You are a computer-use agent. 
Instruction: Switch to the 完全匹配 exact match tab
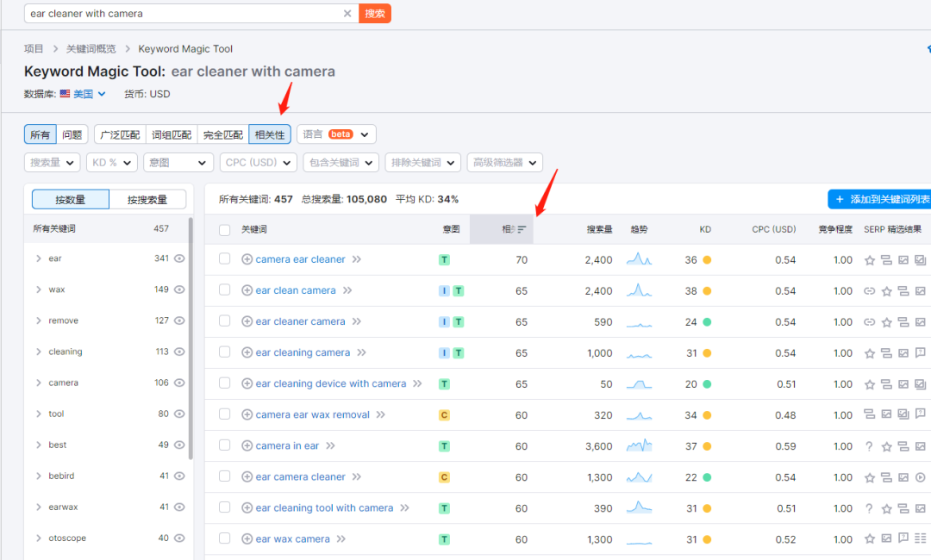[x=222, y=134]
